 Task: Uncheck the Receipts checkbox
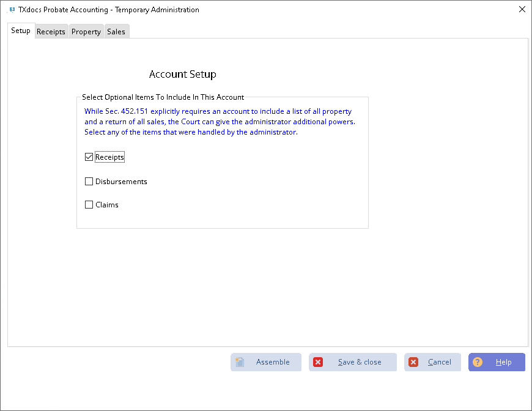(89, 157)
